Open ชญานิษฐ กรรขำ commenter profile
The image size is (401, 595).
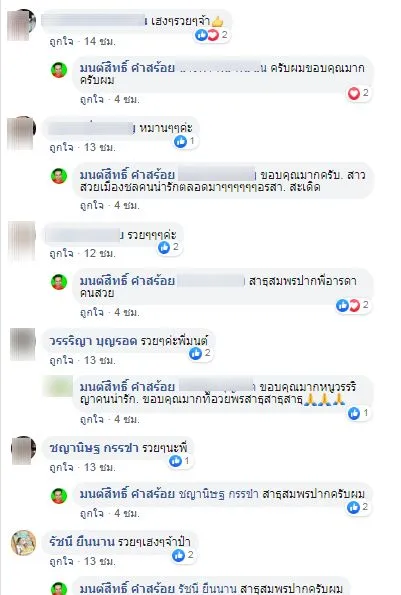coord(93,448)
